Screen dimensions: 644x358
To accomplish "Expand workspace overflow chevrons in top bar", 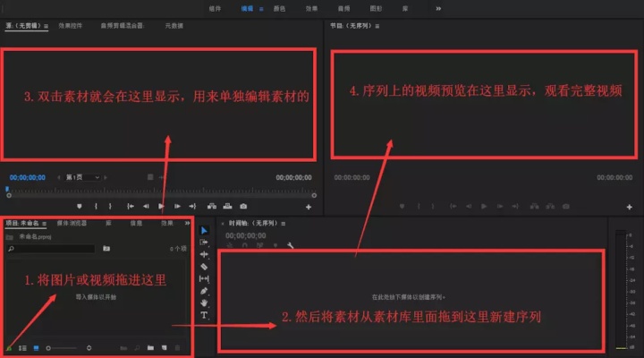I will [x=438, y=9].
